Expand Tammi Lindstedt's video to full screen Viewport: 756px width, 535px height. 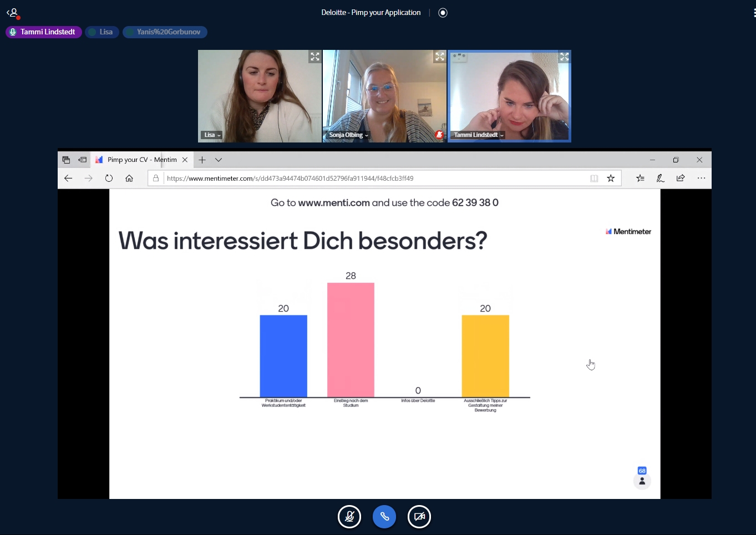(x=565, y=57)
